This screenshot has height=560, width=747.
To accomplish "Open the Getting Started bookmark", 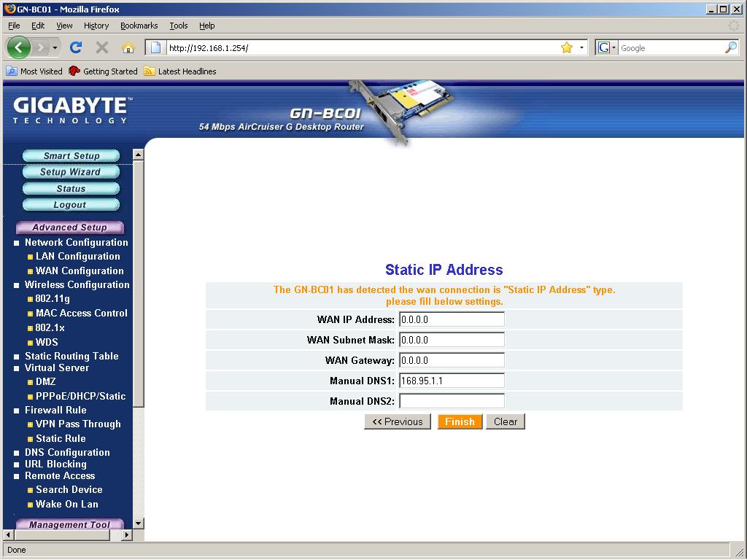I will click(x=103, y=71).
